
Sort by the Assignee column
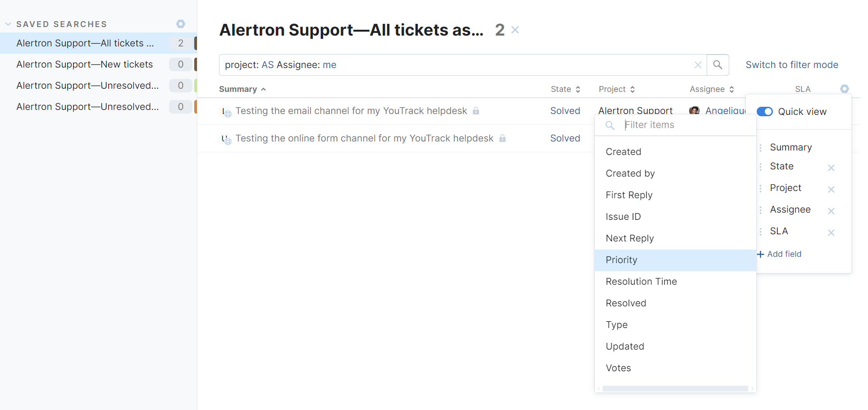tap(712, 89)
